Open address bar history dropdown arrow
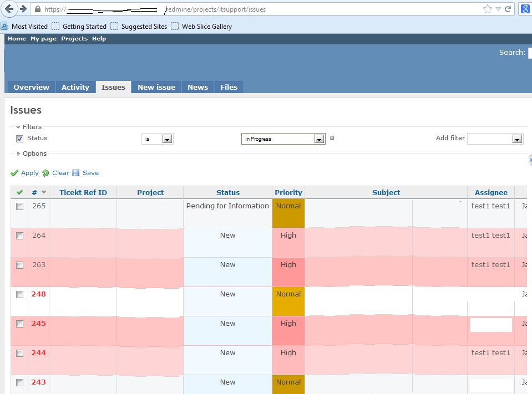532x394 pixels. click(498, 9)
